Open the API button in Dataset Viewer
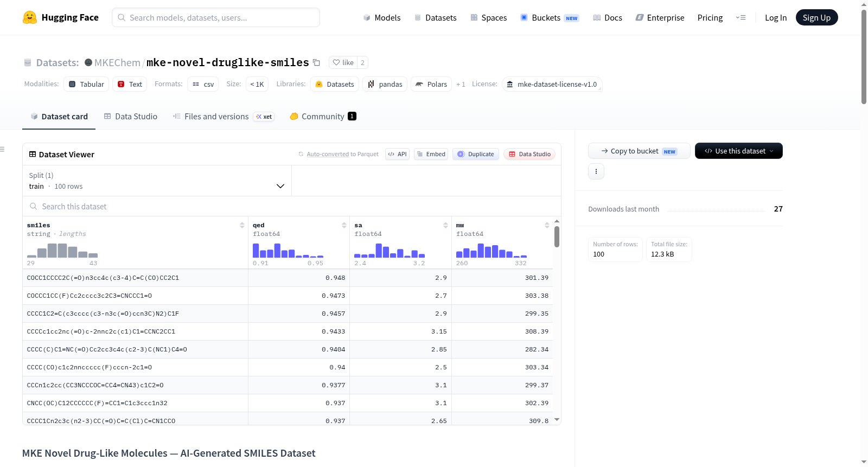868x467 pixels. 397,154
